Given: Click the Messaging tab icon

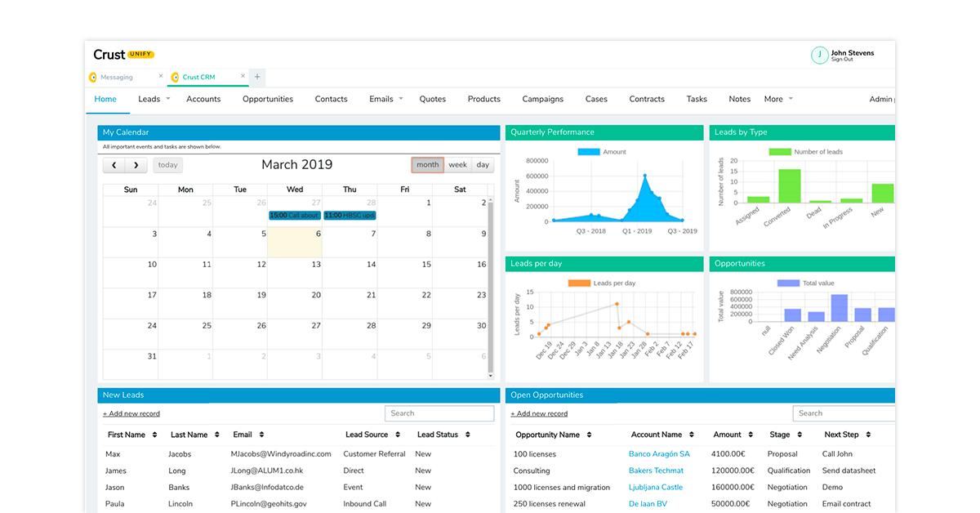Looking at the screenshot, I should pyautogui.click(x=94, y=78).
